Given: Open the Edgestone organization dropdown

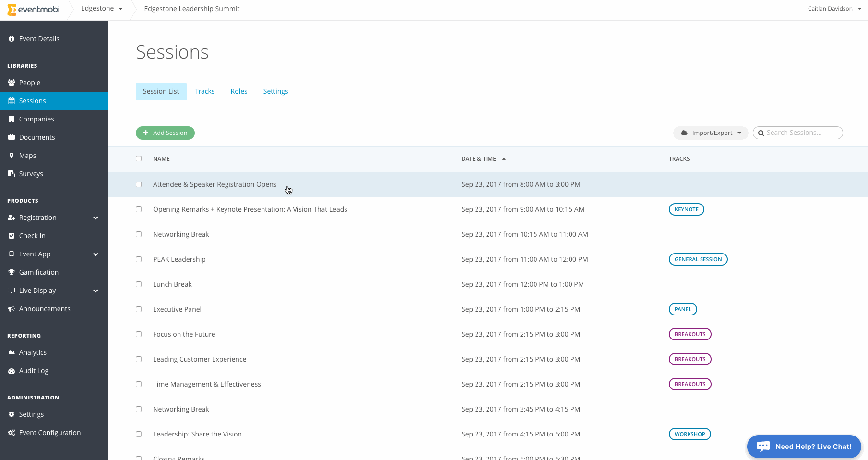Looking at the screenshot, I should tap(102, 9).
